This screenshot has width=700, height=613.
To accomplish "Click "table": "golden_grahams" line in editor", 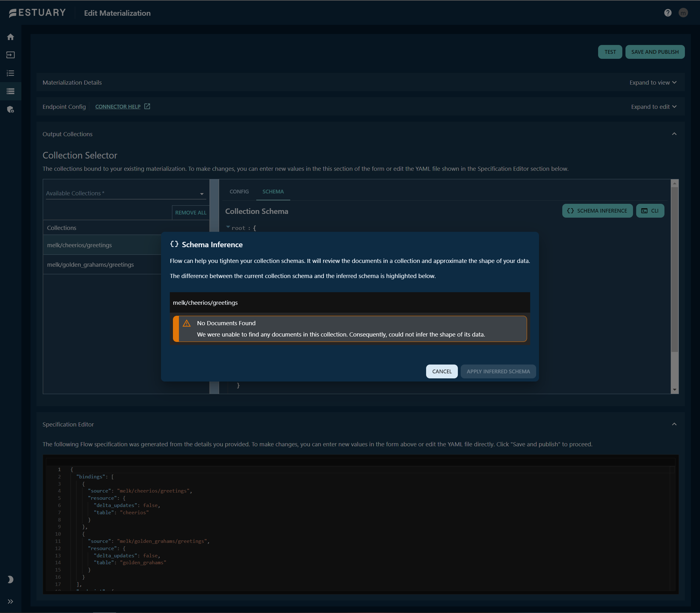I will click(130, 563).
